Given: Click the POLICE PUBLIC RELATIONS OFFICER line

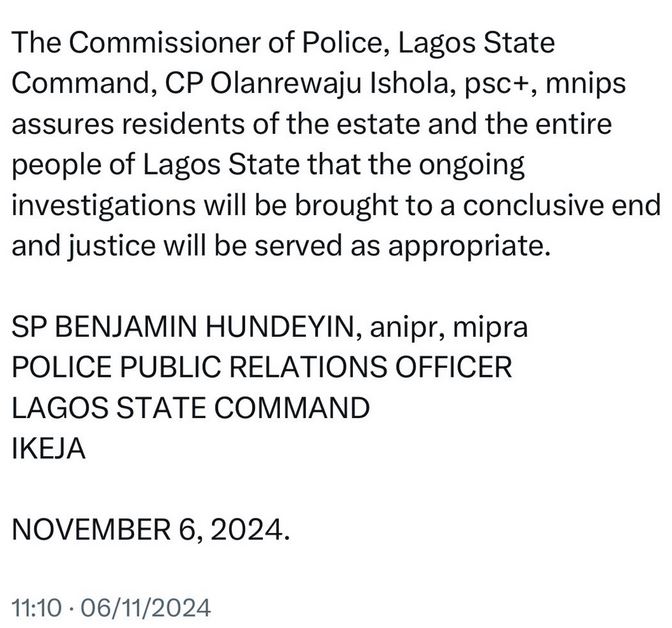Looking at the screenshot, I should (260, 367).
